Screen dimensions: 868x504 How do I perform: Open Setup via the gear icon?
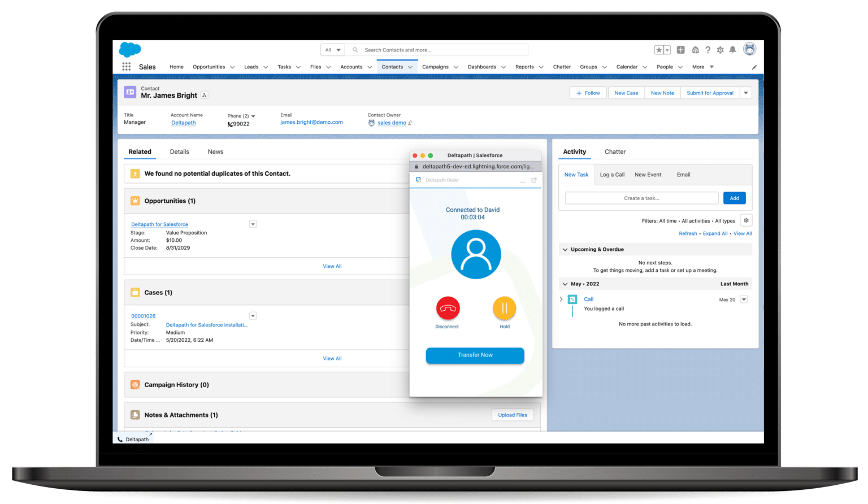(720, 50)
